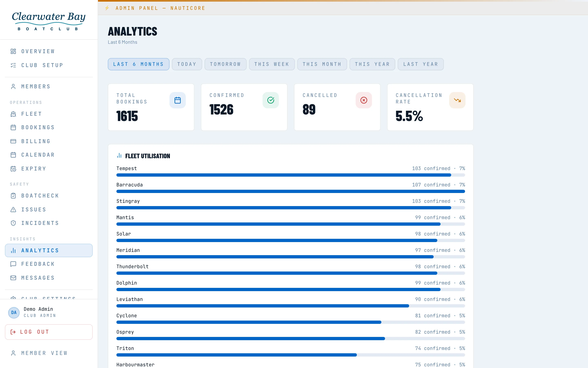Click the Total Bookings calendar icon
This screenshot has height=368, width=588.
178,100
